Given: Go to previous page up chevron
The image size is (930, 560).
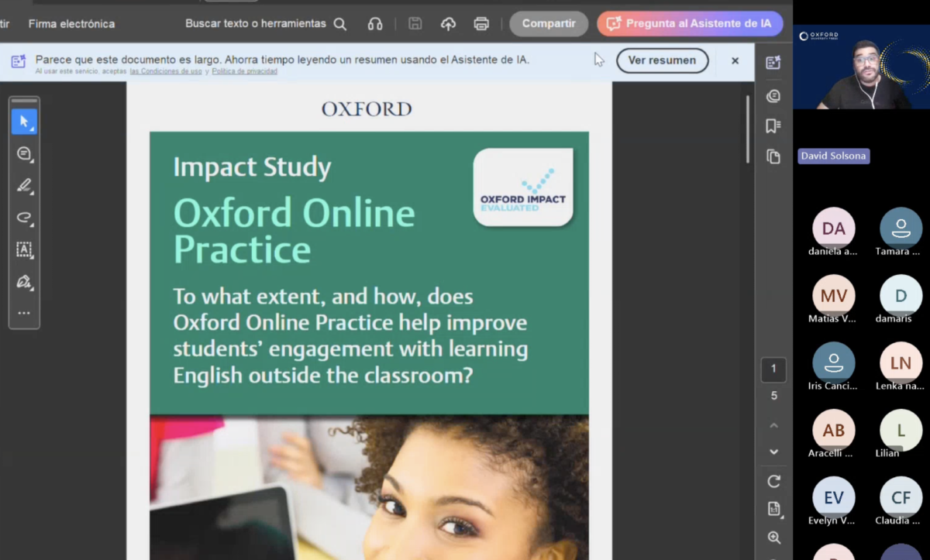Looking at the screenshot, I should point(773,425).
